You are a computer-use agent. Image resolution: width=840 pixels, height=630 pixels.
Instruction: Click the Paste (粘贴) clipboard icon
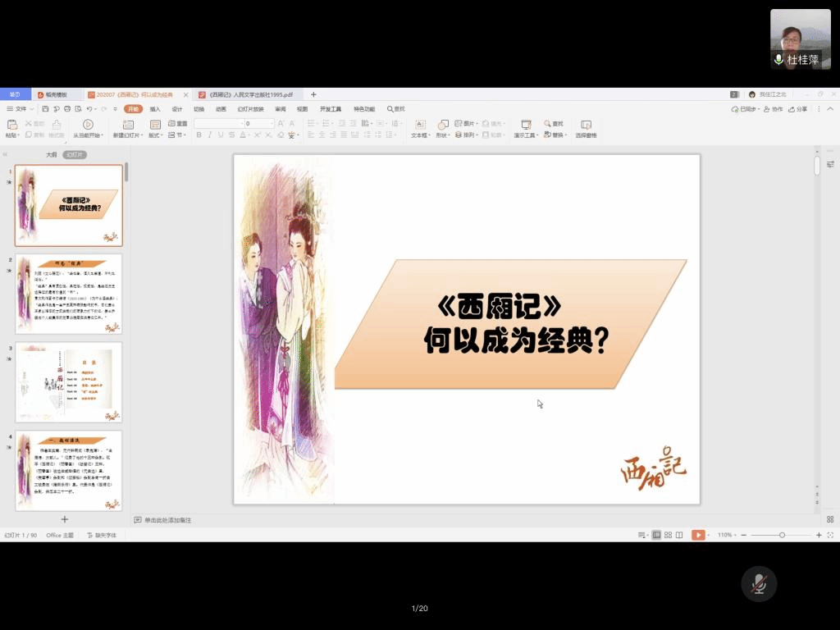[11, 125]
